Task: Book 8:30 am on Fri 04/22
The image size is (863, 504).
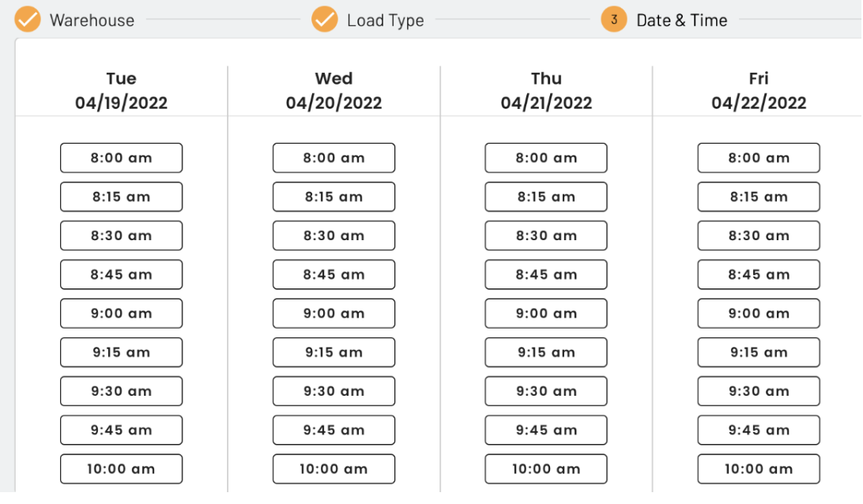Action: tap(759, 235)
